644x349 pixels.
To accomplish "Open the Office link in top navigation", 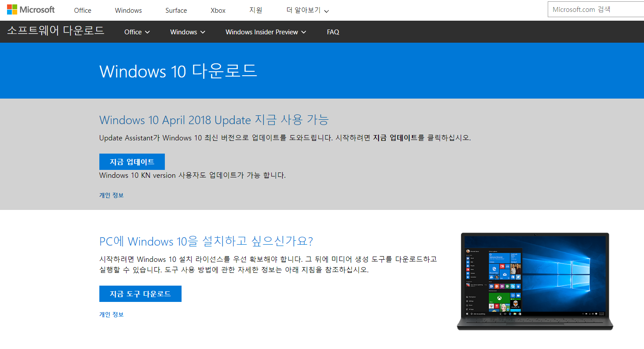I will point(83,11).
